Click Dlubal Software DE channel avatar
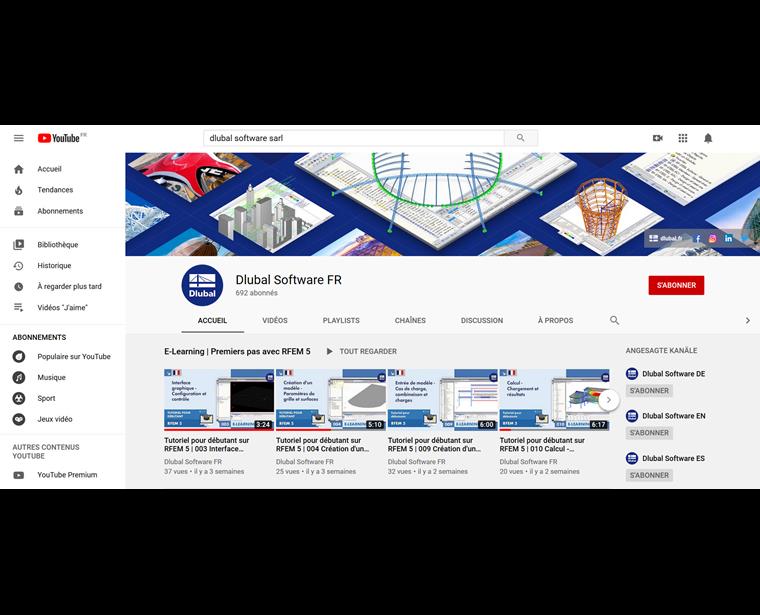 (632, 374)
